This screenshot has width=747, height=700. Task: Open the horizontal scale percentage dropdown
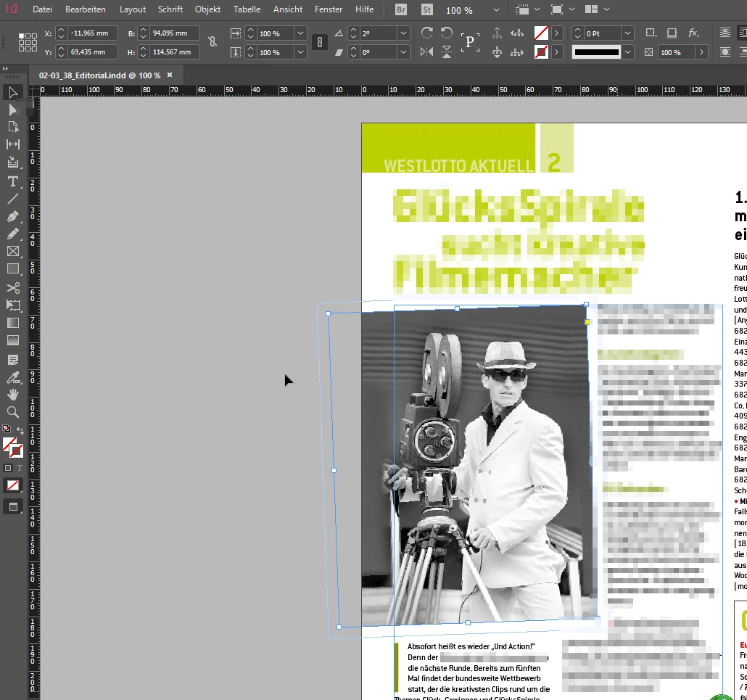(x=300, y=33)
